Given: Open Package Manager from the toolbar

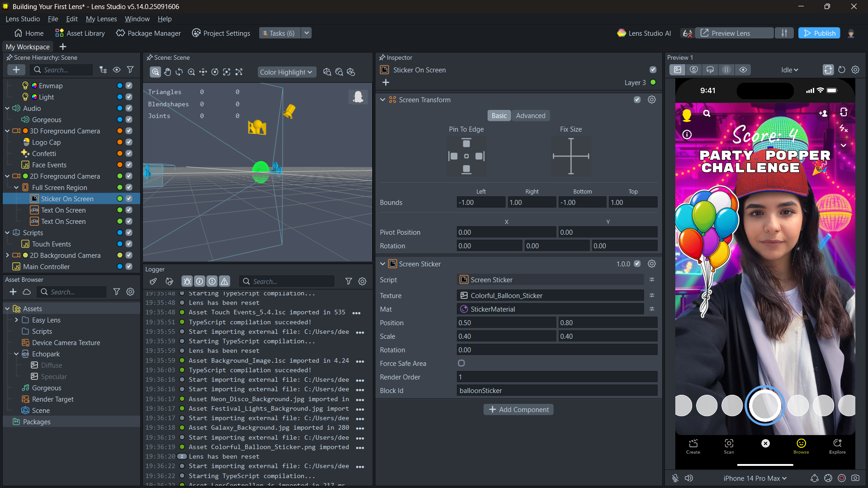Looking at the screenshot, I should 148,33.
